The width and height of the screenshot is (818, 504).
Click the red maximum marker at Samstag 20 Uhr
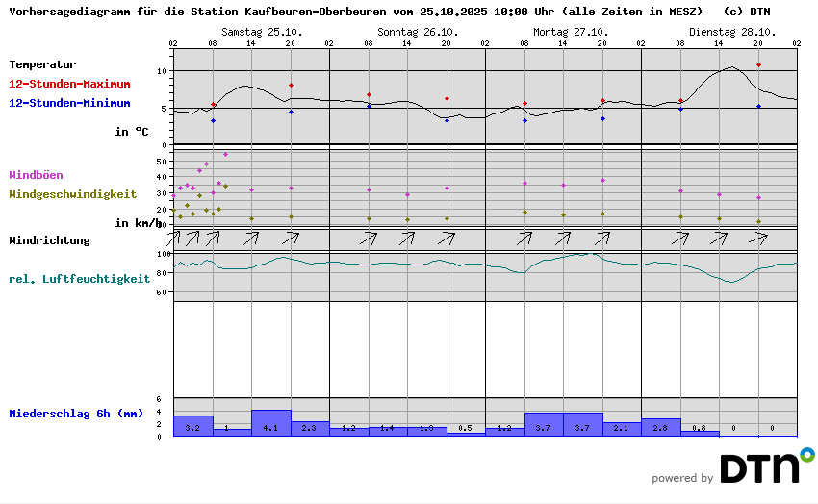291,85
